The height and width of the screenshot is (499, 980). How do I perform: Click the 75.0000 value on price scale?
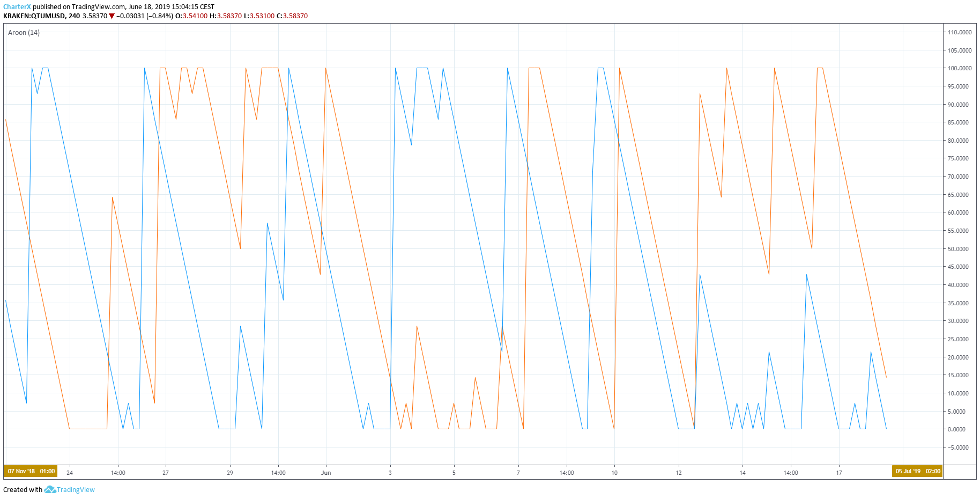[958, 158]
